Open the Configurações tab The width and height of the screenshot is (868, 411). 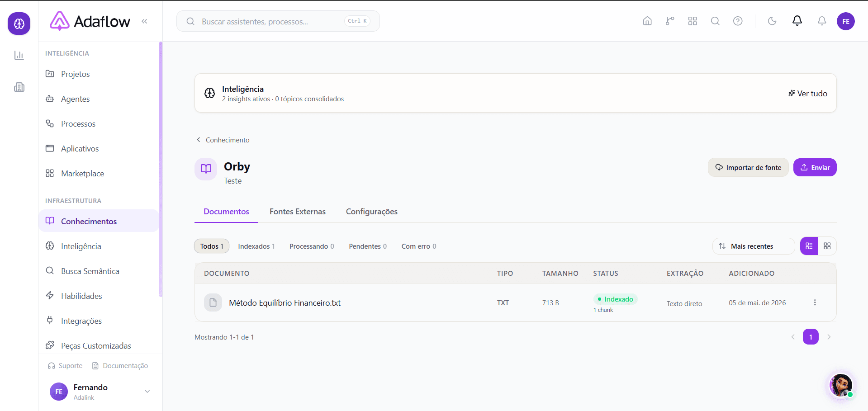(x=372, y=212)
